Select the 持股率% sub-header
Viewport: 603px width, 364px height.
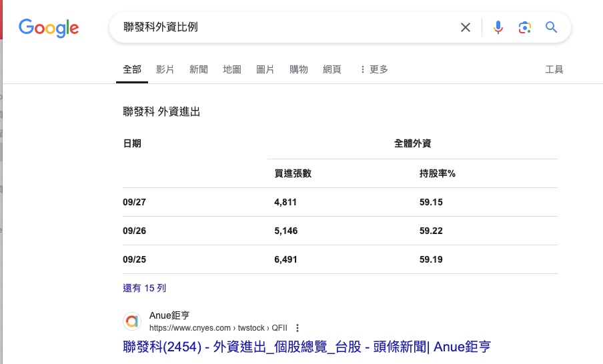click(x=438, y=174)
